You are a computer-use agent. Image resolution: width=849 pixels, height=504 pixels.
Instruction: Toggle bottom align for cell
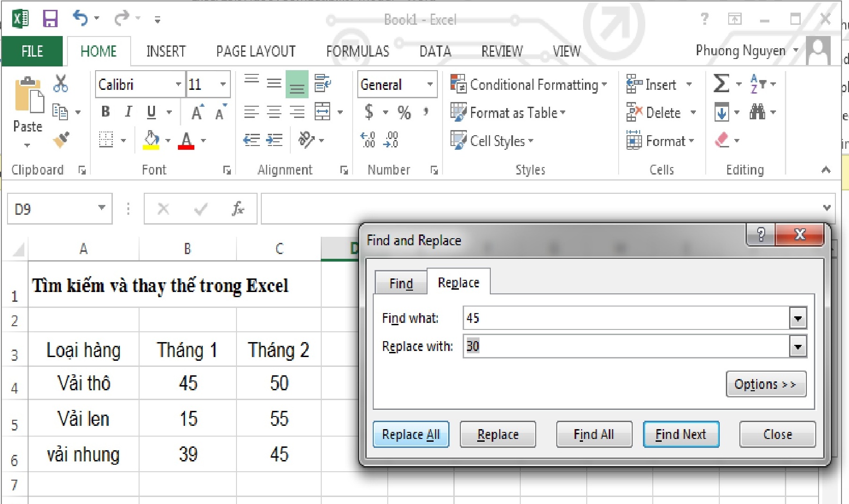[297, 84]
